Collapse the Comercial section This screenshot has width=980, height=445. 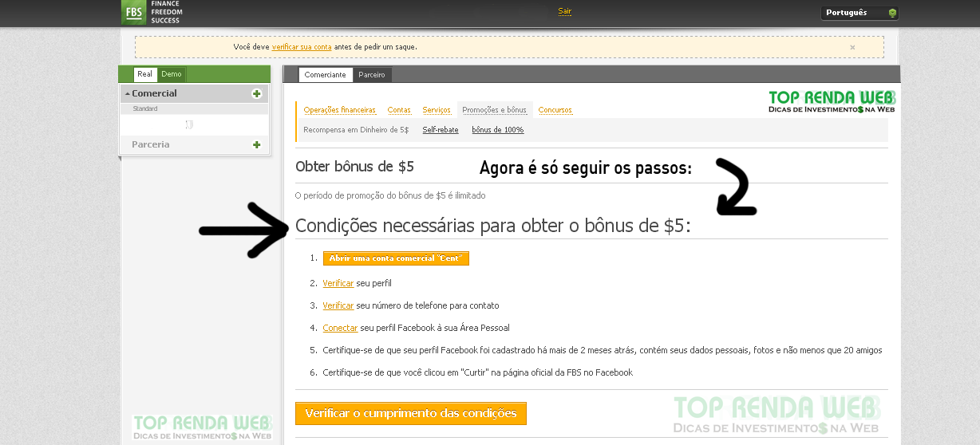[x=127, y=94]
